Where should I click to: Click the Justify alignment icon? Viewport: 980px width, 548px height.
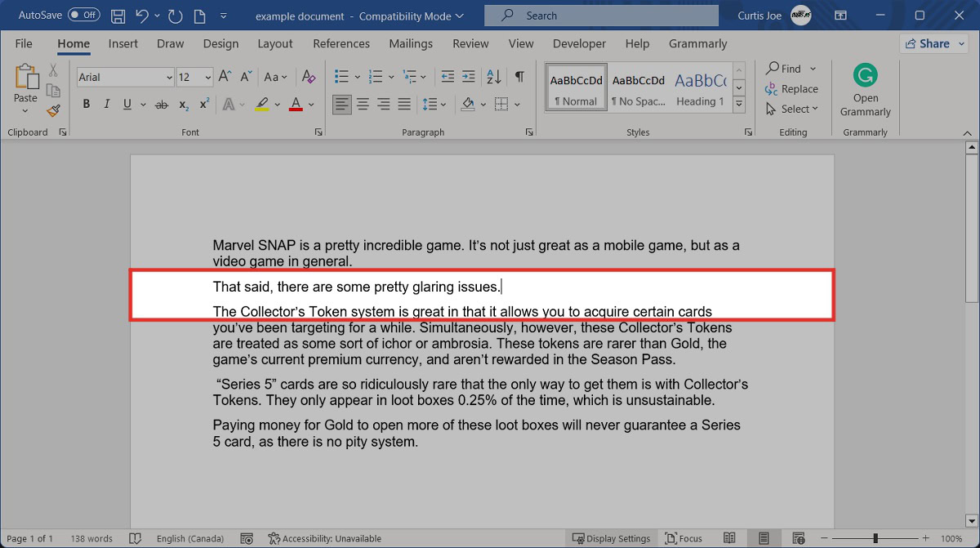tap(404, 105)
